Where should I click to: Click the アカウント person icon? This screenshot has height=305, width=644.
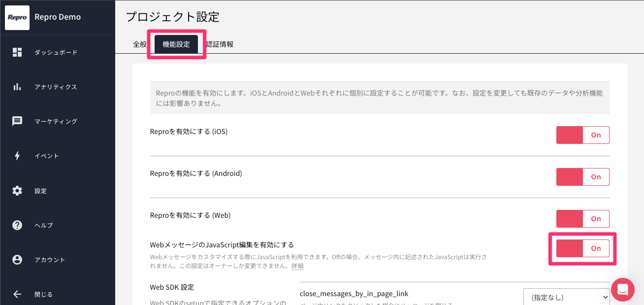coord(17,260)
